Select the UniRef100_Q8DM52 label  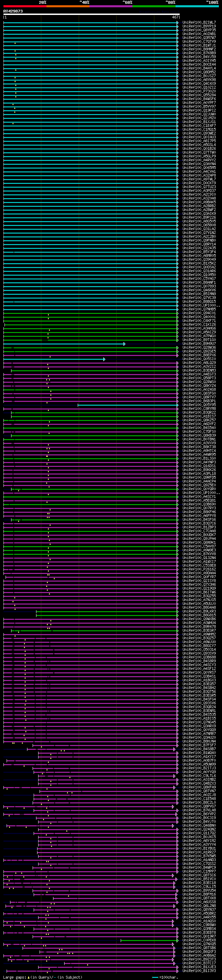pyautogui.click(x=199, y=72)
